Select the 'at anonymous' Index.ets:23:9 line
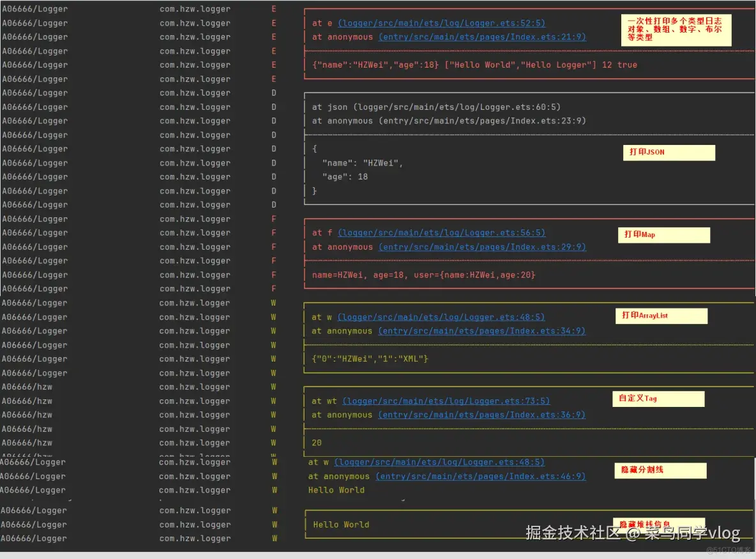Image resolution: width=756 pixels, height=559 pixels. pos(449,121)
